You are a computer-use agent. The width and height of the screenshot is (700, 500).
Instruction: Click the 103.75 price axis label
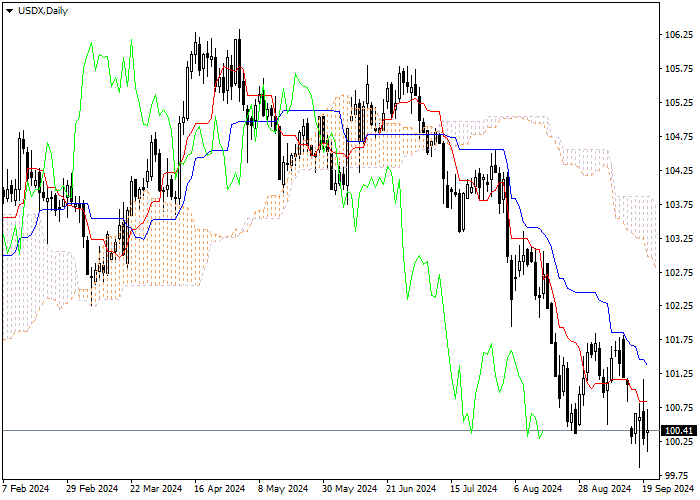point(679,204)
